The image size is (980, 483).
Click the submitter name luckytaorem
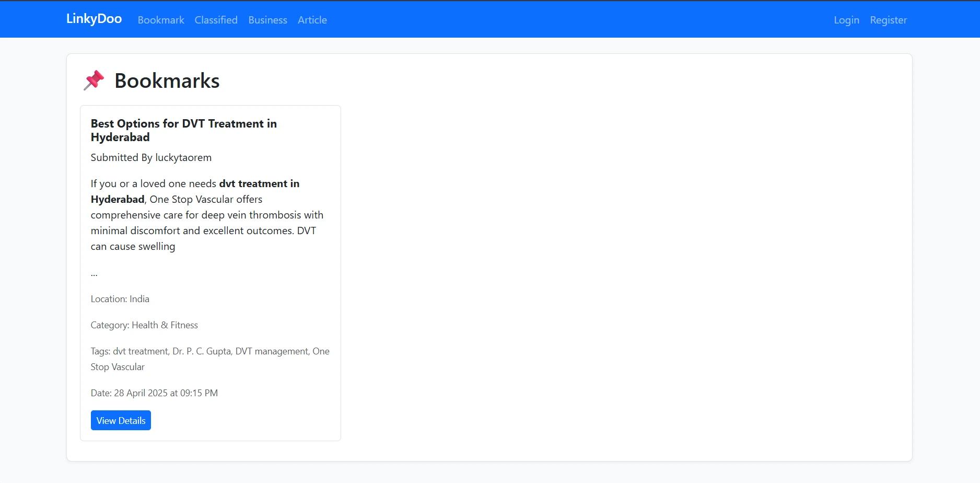[x=183, y=157]
